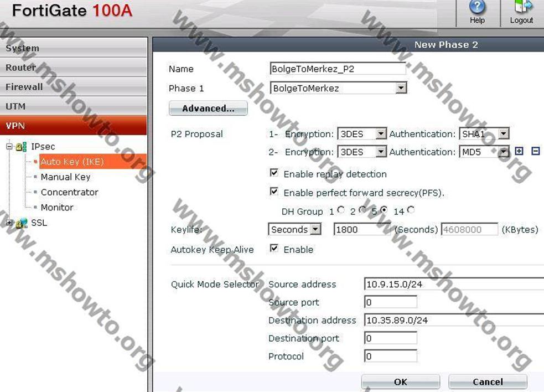Screen dimensions: 544x392
Task: Select Manual Key tree item
Action: pos(65,177)
